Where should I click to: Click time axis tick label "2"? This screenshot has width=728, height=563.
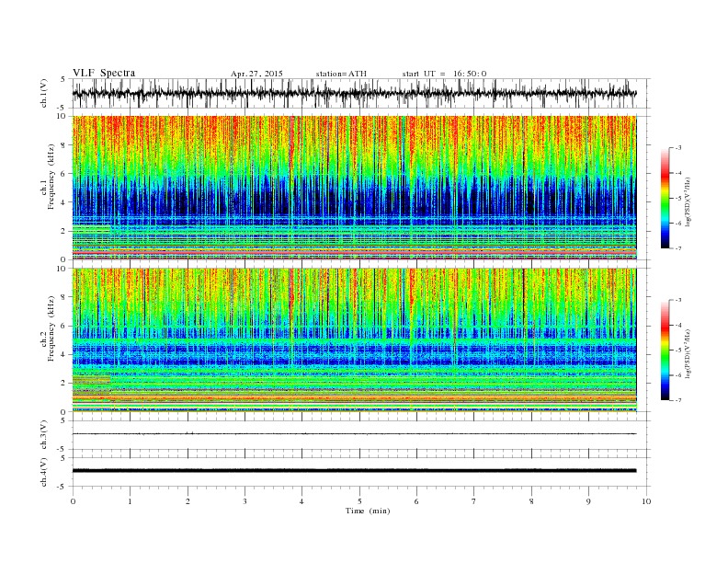pyautogui.click(x=188, y=501)
